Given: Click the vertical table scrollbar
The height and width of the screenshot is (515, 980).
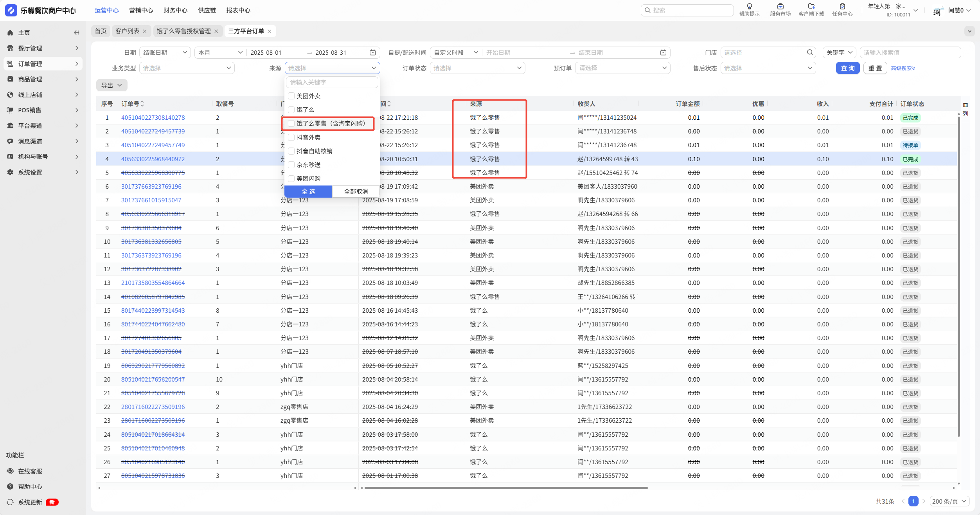Looking at the screenshot, I should pos(958,276).
